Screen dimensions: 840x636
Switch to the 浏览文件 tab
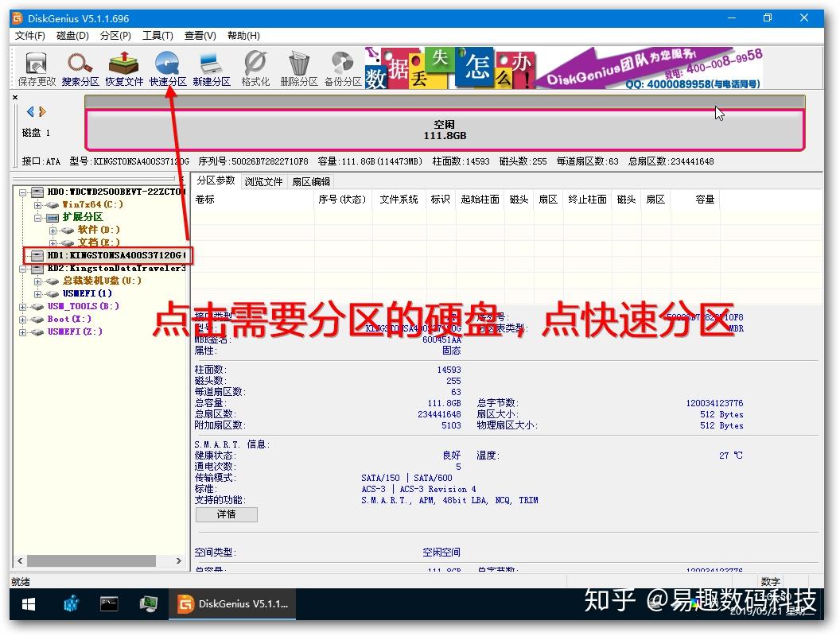tap(263, 181)
